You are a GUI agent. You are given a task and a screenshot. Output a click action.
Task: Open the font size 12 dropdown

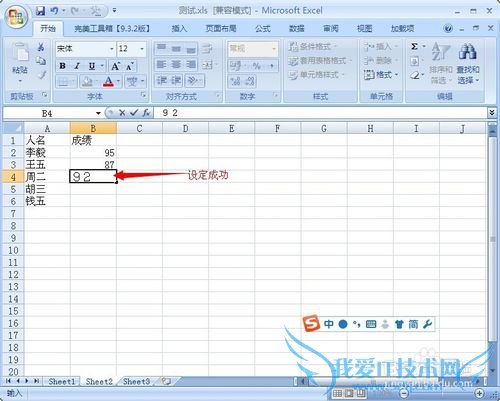142,49
